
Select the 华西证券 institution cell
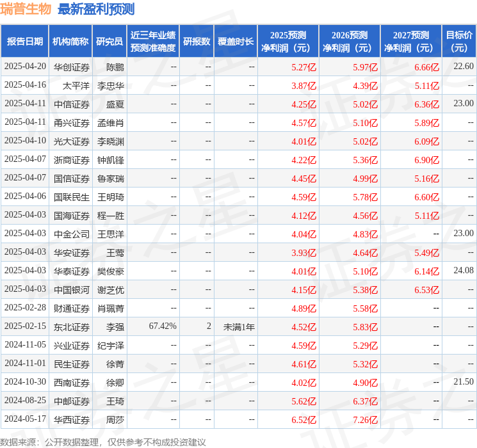click(x=72, y=419)
